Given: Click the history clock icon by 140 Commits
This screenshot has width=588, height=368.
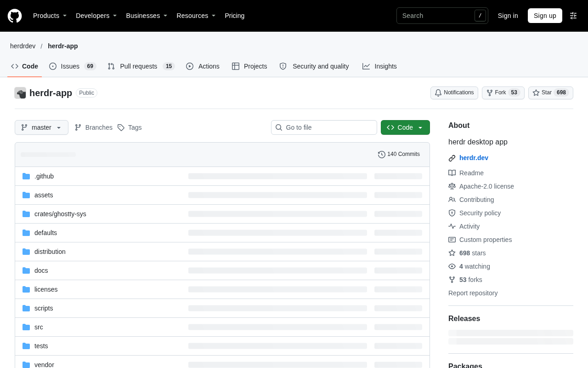Looking at the screenshot, I should [382, 155].
